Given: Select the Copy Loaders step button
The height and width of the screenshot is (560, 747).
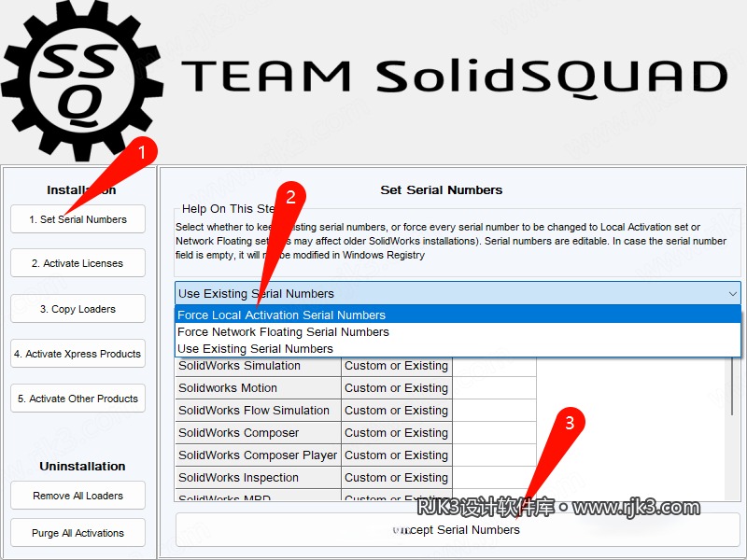Looking at the screenshot, I should pos(78,309).
